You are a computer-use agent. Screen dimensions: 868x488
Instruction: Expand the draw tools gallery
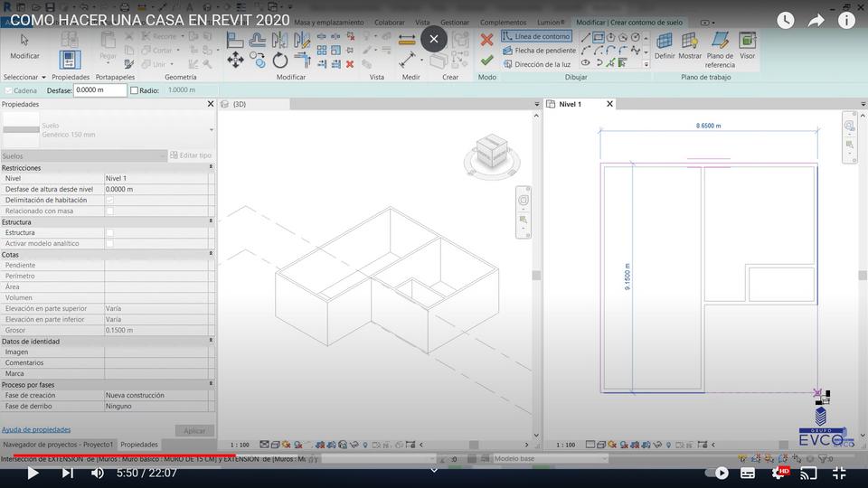(x=646, y=64)
